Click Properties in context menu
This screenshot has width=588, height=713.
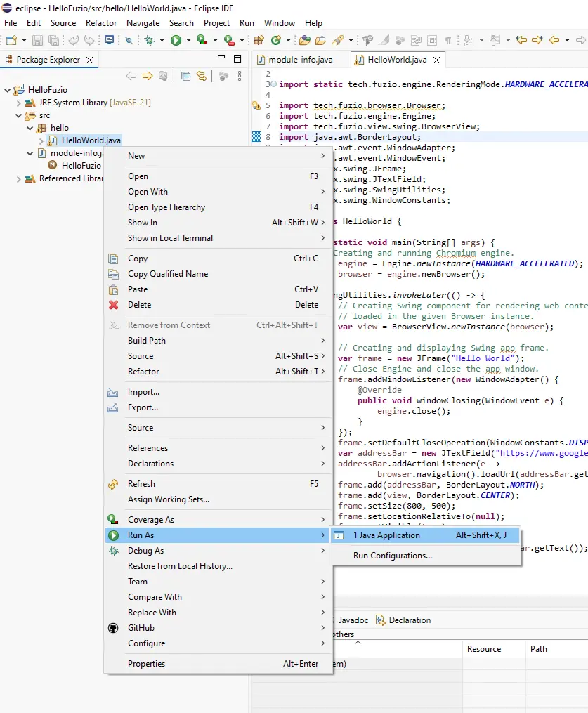[x=218, y=664]
